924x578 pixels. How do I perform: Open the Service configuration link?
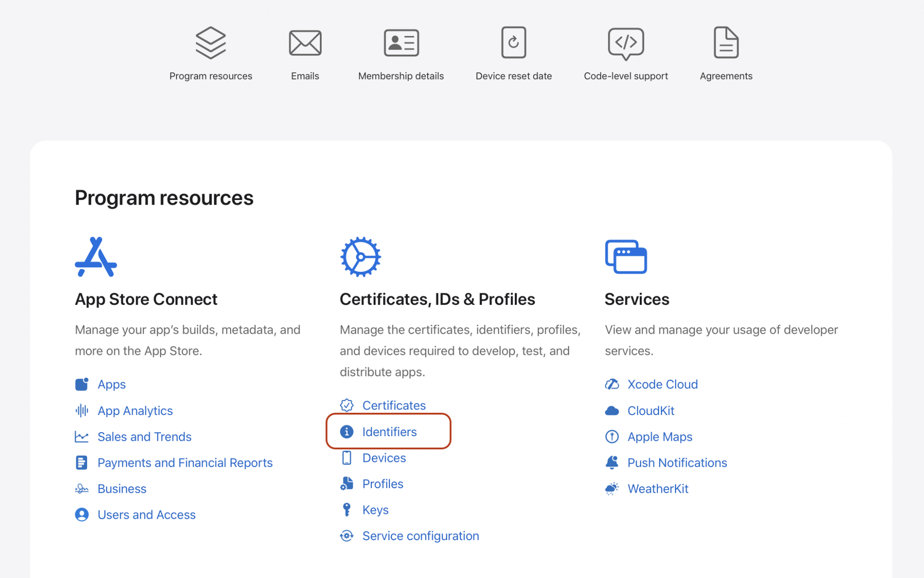pos(420,536)
